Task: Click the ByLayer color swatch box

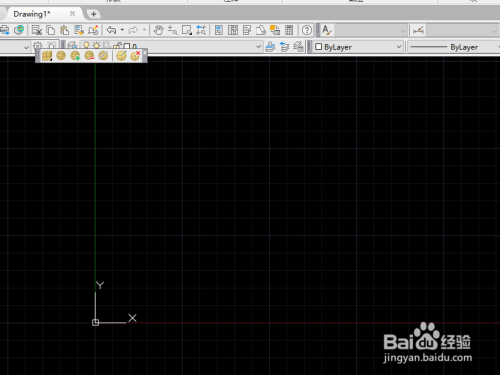Action: 318,47
